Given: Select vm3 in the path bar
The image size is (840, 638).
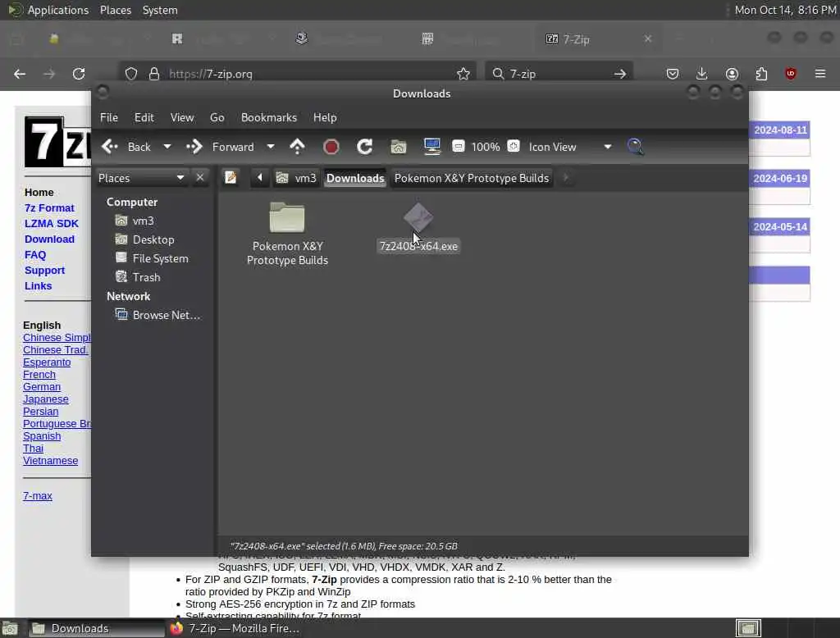Looking at the screenshot, I should (x=296, y=178).
